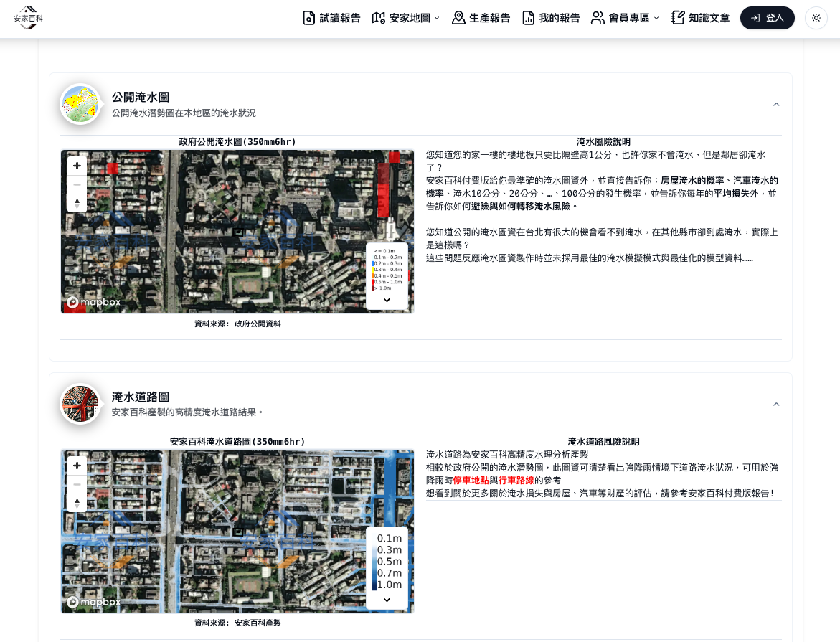Click the 生產報告 report icon
Viewport: 840px width, 642px height.
[x=458, y=18]
